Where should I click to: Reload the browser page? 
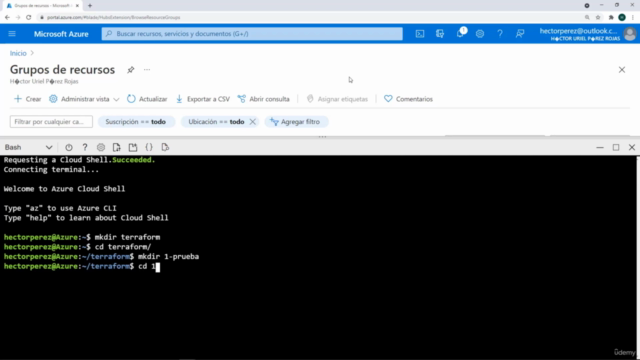click(x=29, y=17)
